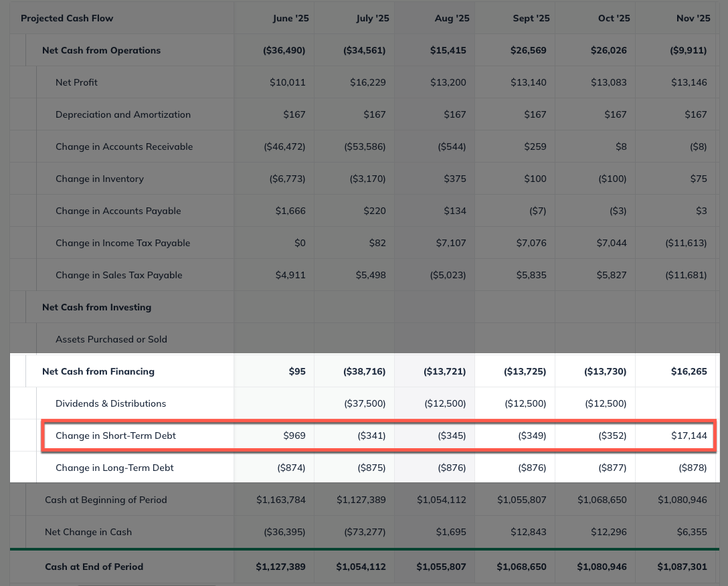Select July Accounts Receivable value ($53,586)

point(365,146)
